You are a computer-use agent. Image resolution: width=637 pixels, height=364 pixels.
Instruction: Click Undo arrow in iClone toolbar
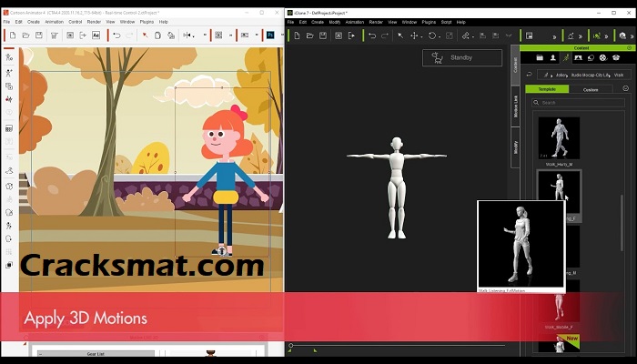coord(372,35)
